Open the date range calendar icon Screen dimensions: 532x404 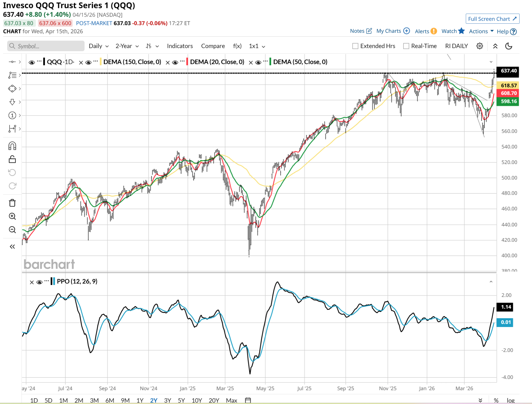point(248,400)
